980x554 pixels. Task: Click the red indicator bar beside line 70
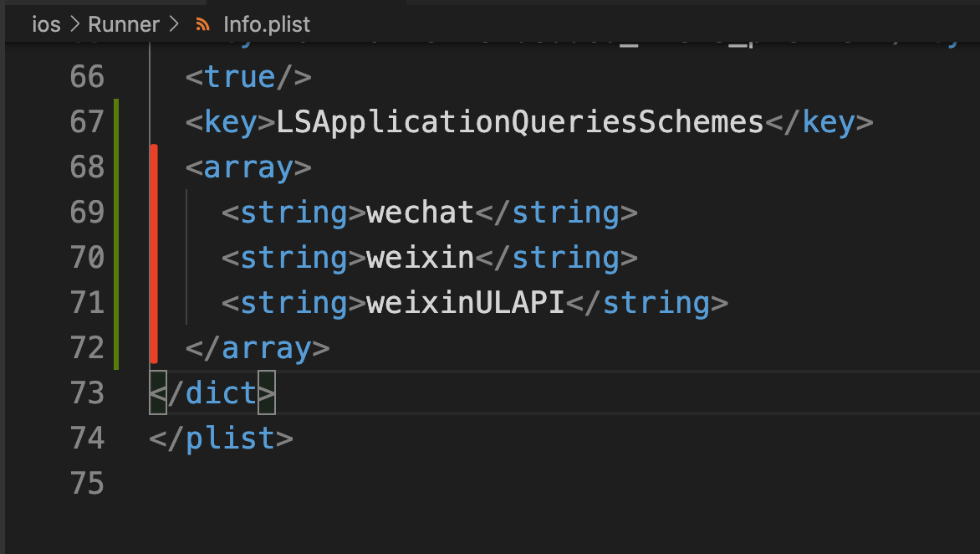point(154,258)
